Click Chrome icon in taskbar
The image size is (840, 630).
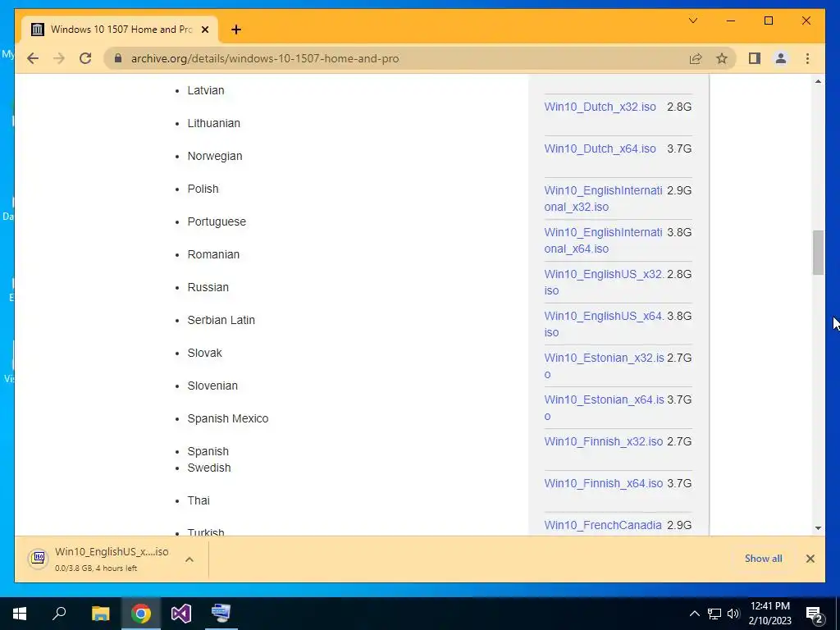[141, 614]
